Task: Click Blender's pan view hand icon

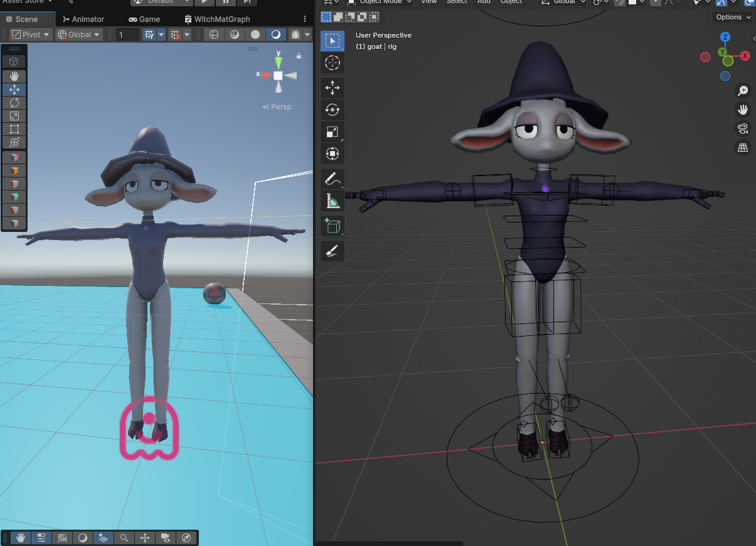Action: 743,110
